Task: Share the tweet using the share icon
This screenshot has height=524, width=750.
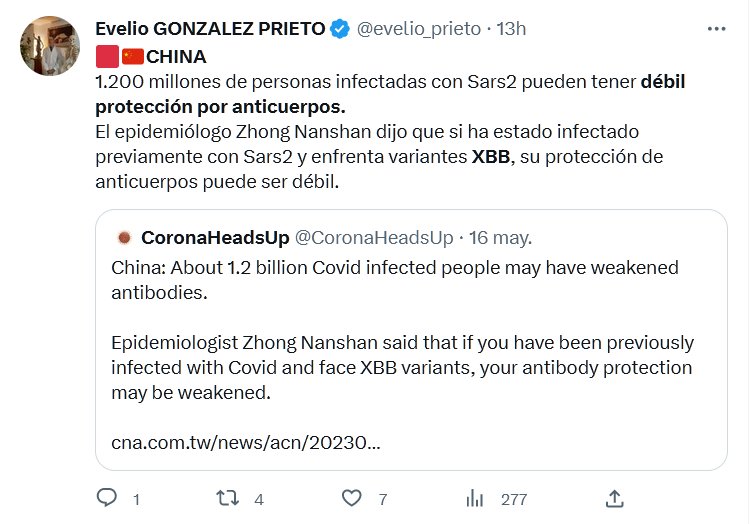Action: click(x=616, y=498)
